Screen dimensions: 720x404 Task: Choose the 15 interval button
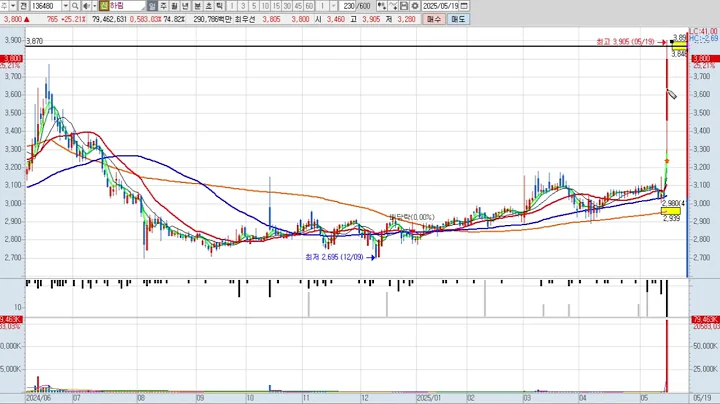[x=276, y=6]
